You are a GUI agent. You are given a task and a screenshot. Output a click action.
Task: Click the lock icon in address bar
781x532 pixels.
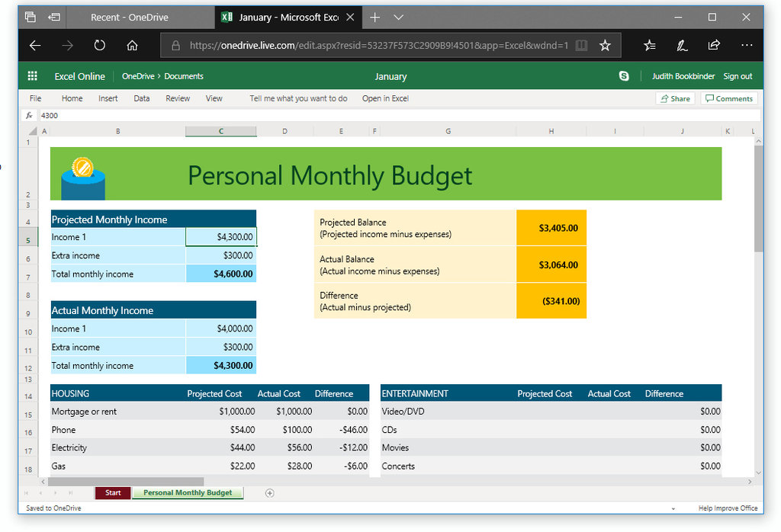pyautogui.click(x=175, y=45)
